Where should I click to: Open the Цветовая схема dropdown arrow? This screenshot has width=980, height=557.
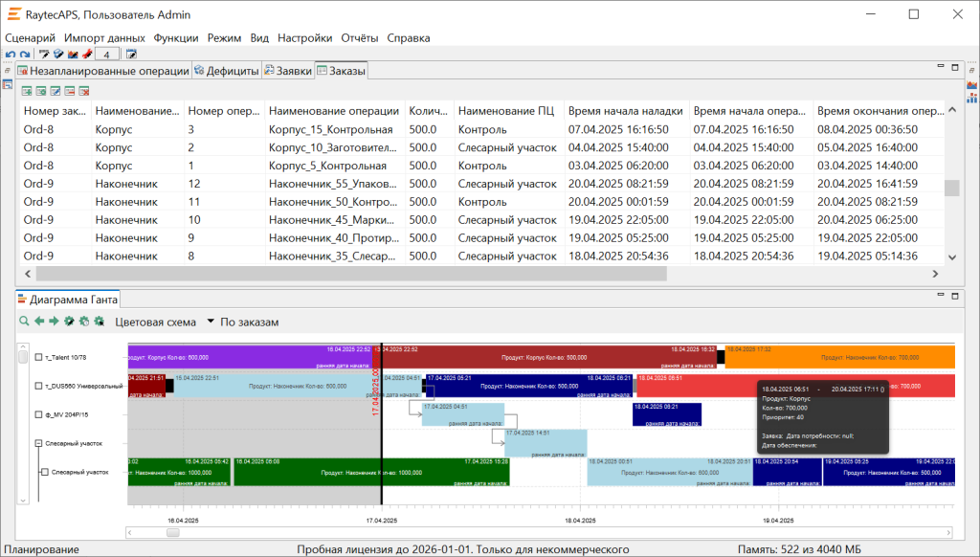(x=211, y=322)
